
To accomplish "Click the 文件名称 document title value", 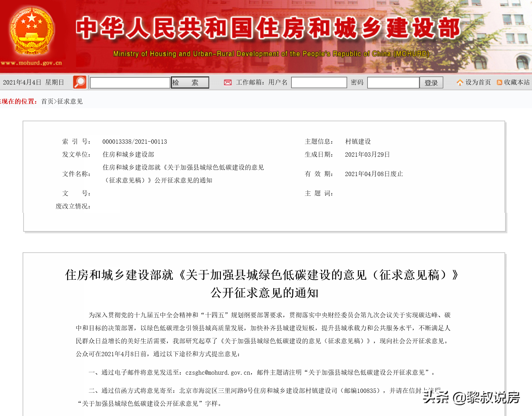I will 183,174.
